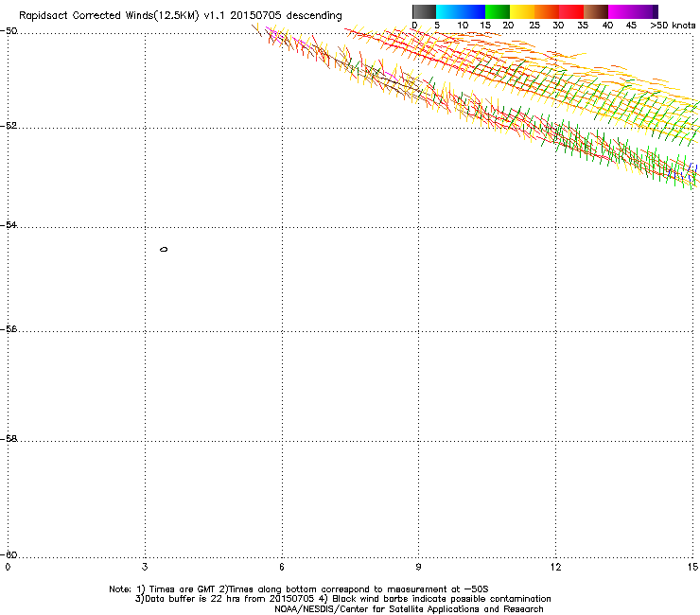Click the longitude axis label 3
Viewport: 700px width, 615px height.
[x=145, y=567]
